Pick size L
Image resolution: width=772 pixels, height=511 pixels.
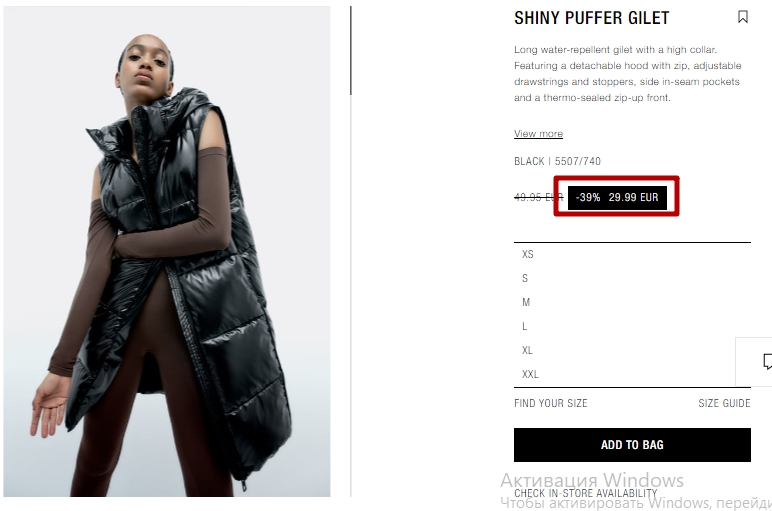632,326
